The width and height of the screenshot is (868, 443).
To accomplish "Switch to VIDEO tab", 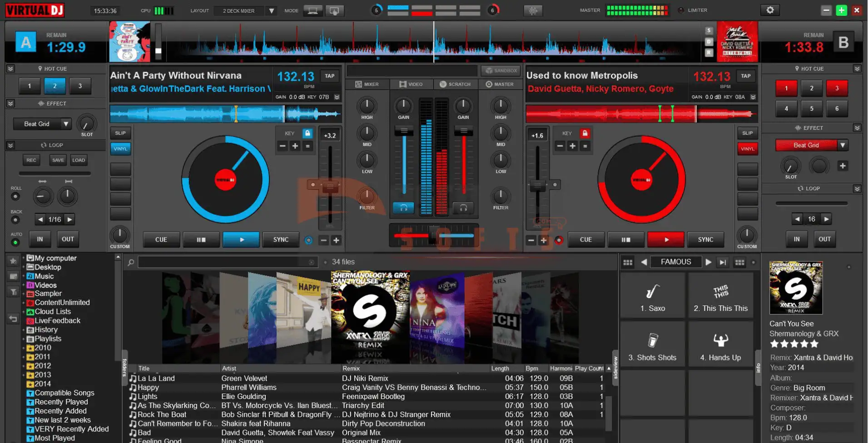I will [411, 84].
